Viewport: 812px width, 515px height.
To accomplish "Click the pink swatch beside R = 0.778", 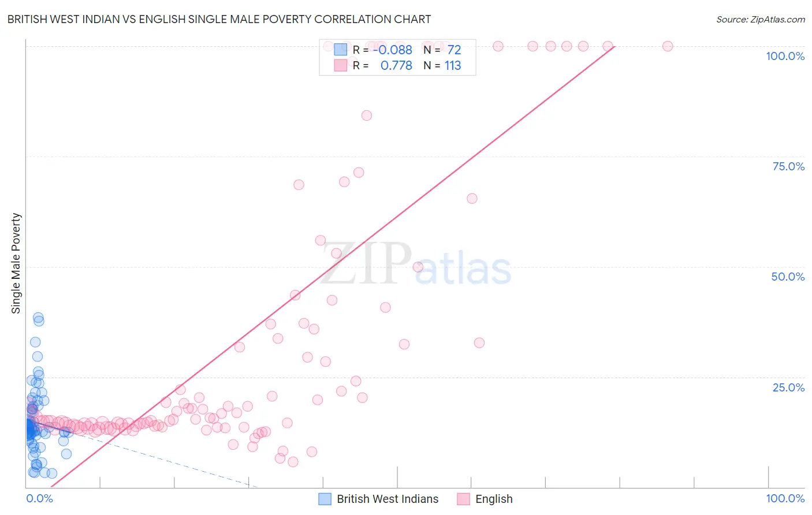I will [341, 65].
